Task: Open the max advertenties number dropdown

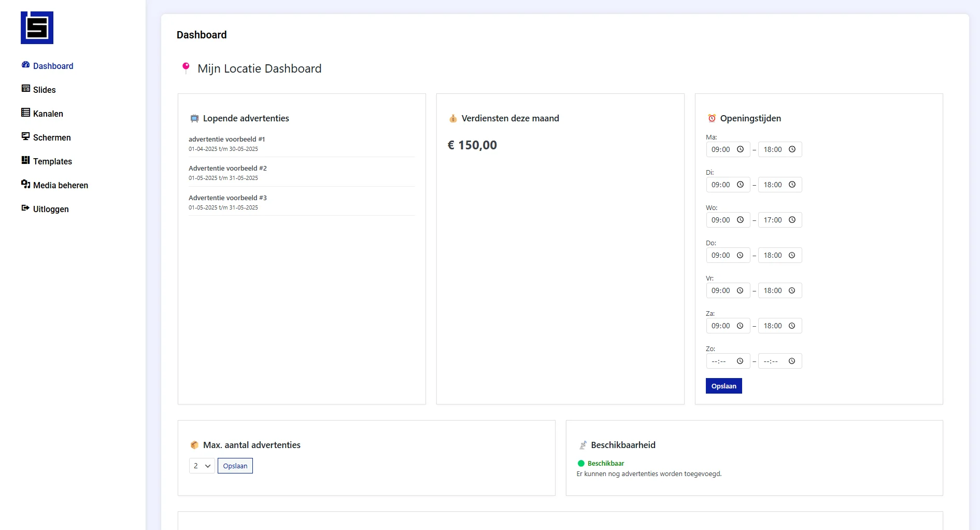Action: pos(202,466)
